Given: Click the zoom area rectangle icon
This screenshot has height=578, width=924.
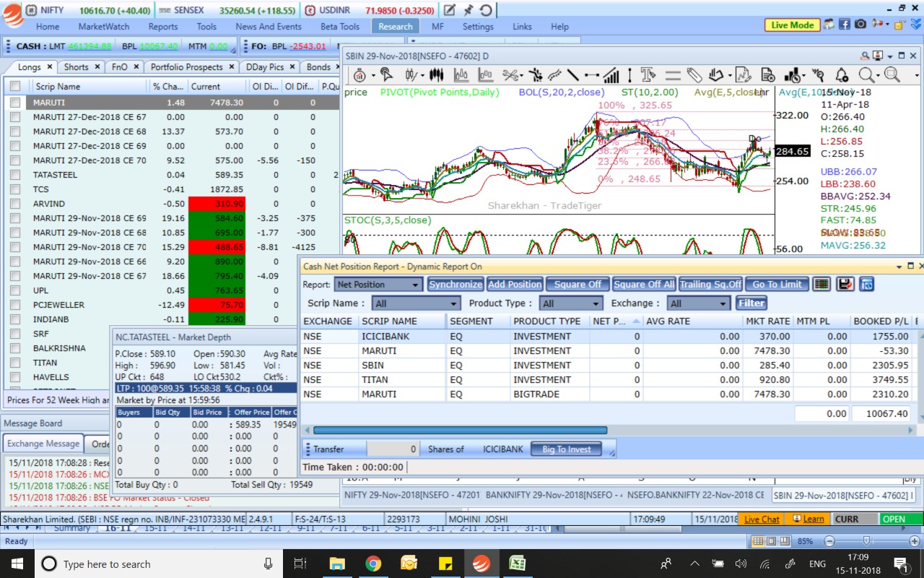Looking at the screenshot, I should pos(892,74).
